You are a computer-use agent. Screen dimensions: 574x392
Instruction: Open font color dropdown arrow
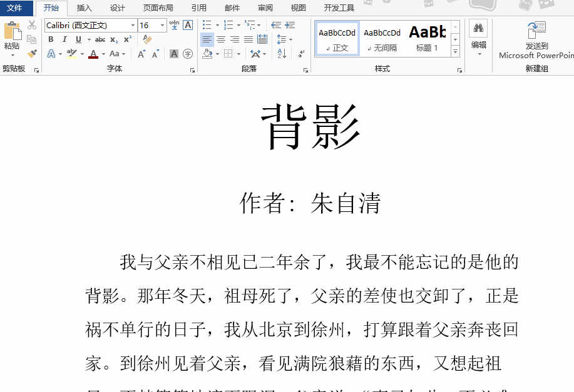pyautogui.click(x=104, y=54)
